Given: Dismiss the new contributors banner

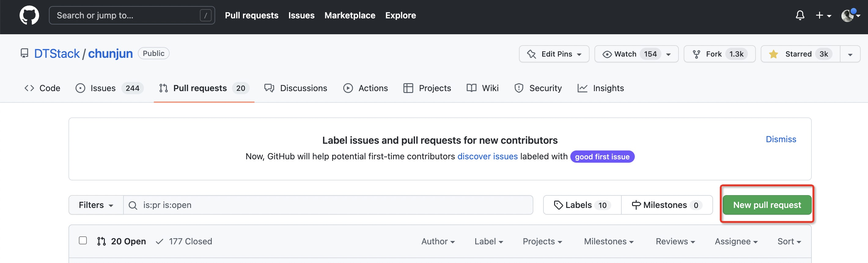Looking at the screenshot, I should click(x=781, y=139).
